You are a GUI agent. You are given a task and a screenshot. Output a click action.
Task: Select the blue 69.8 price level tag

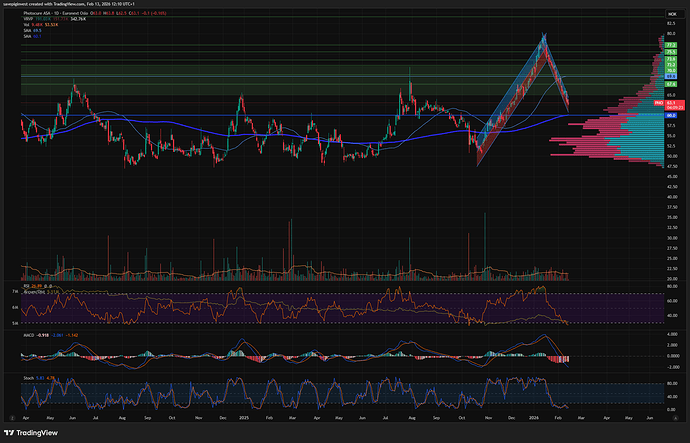click(x=672, y=76)
